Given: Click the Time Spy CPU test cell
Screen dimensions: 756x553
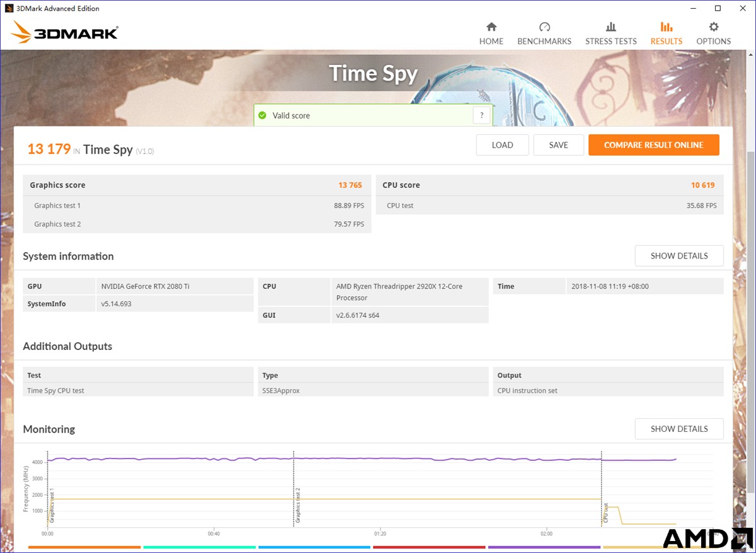Looking at the screenshot, I should point(138,390).
